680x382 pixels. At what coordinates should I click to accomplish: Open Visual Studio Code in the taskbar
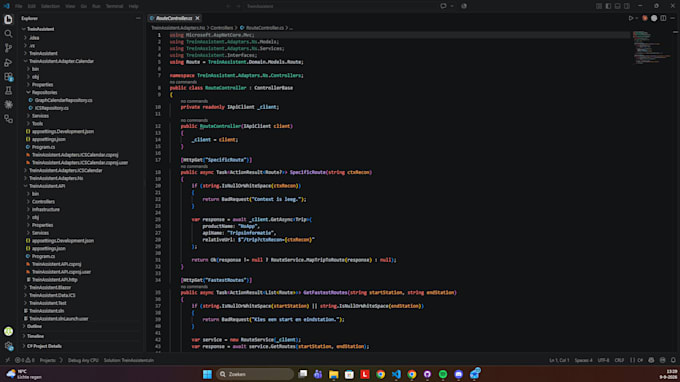(396, 374)
